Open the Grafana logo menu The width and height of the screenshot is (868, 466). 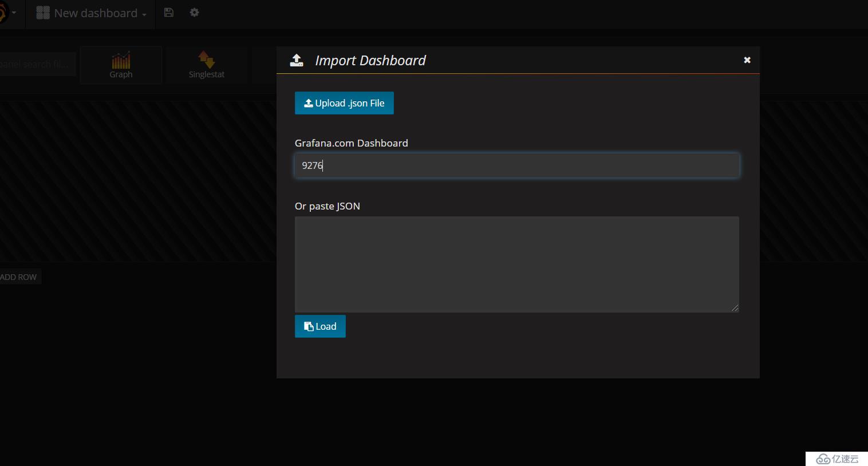pos(7,13)
